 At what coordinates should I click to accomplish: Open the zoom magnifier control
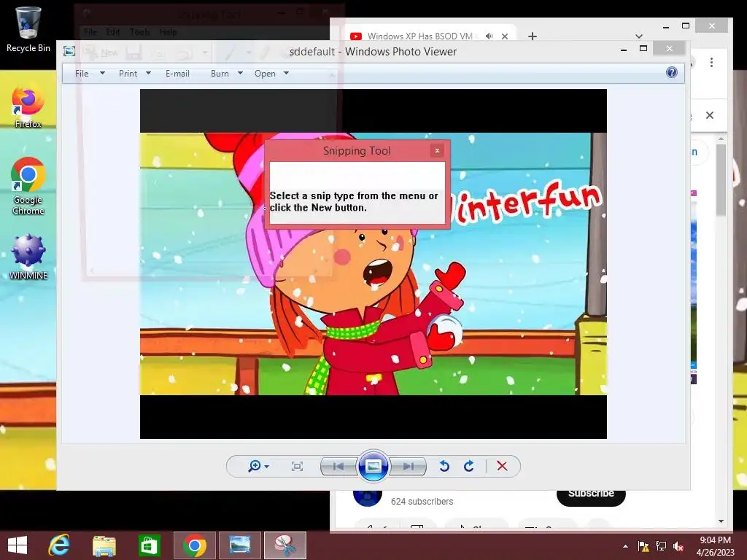coord(258,466)
